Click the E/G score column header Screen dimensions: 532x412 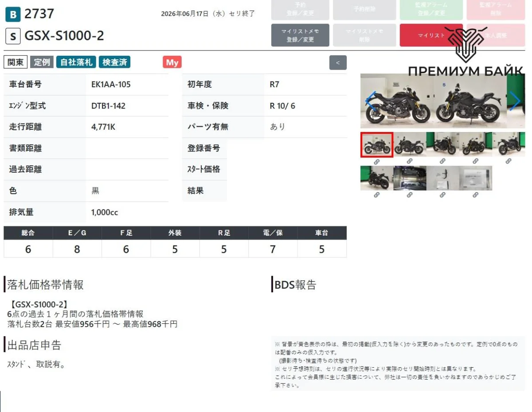coord(77,233)
